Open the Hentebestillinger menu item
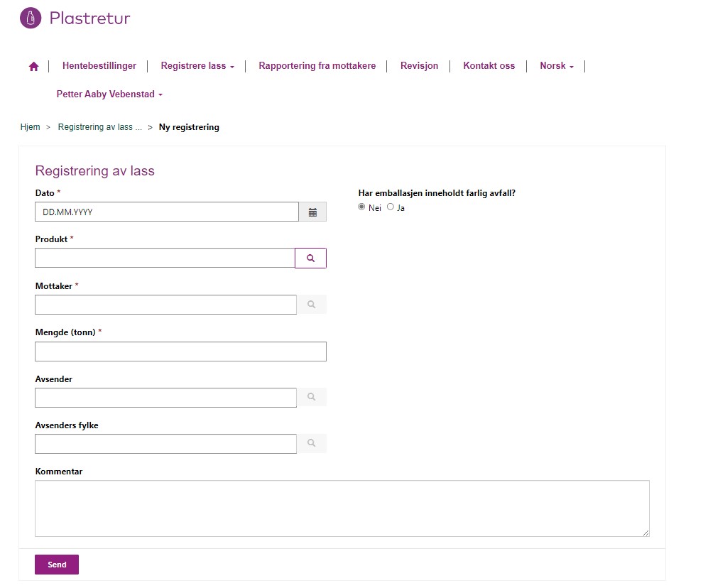 click(x=99, y=66)
